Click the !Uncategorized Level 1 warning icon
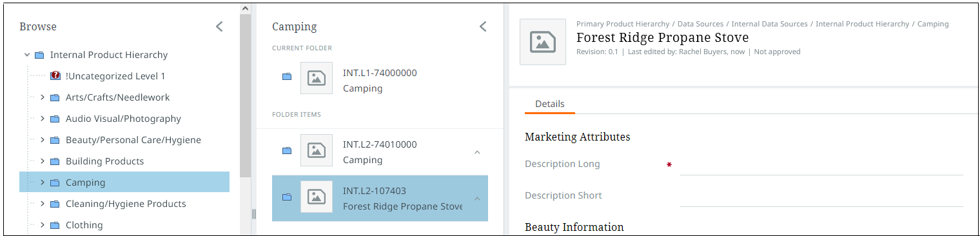Viewport: 980px width, 236px height. (x=55, y=76)
